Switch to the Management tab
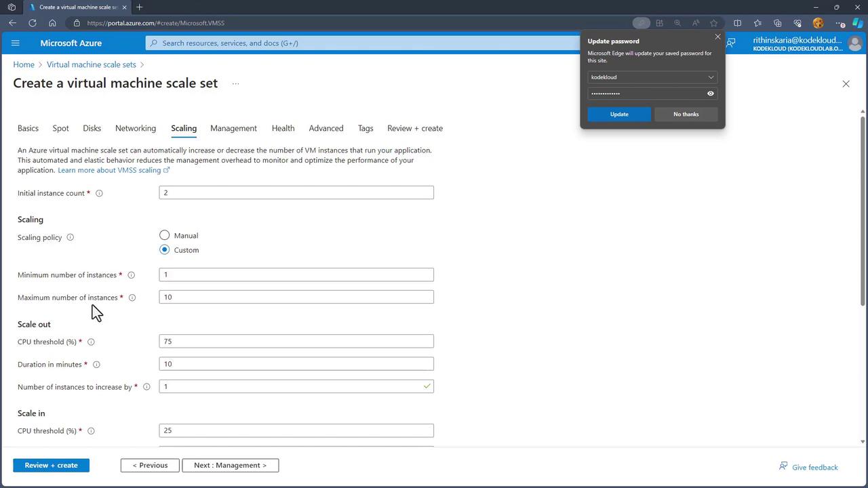Screen dimensions: 868x488 click(233, 128)
